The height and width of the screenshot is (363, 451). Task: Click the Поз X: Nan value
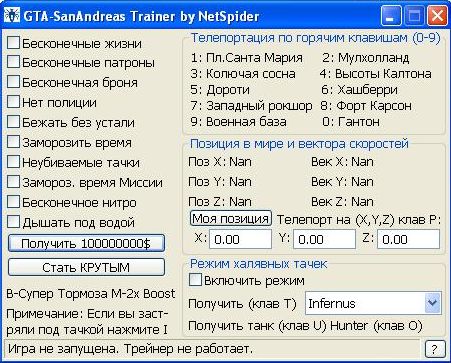tap(220, 162)
